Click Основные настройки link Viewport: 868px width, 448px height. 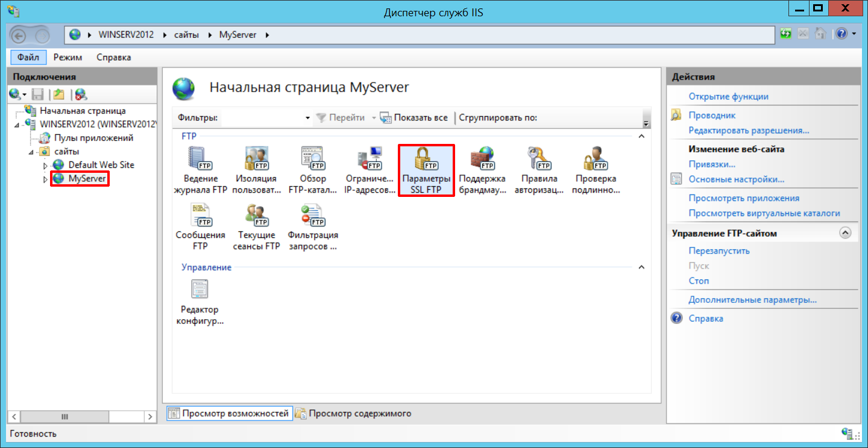click(737, 179)
